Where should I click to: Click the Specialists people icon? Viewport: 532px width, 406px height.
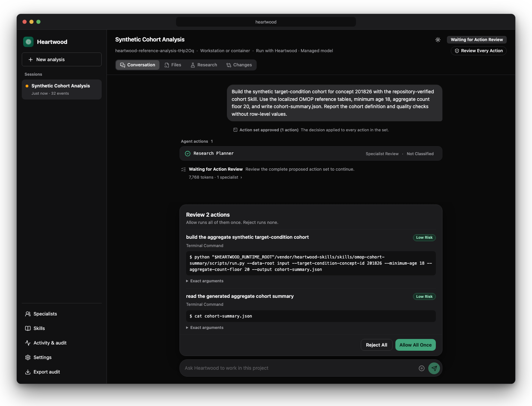28,314
